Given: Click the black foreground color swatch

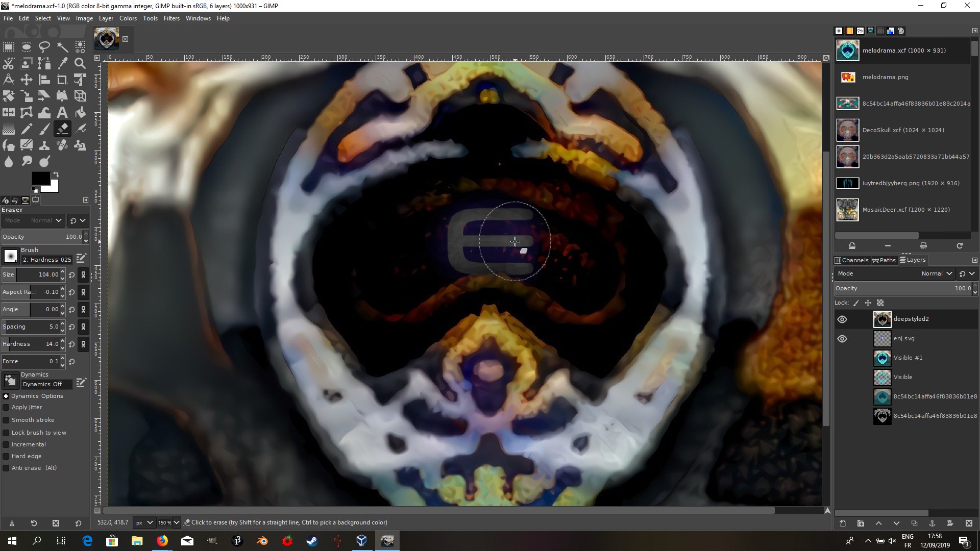Looking at the screenshot, I should click(x=40, y=178).
